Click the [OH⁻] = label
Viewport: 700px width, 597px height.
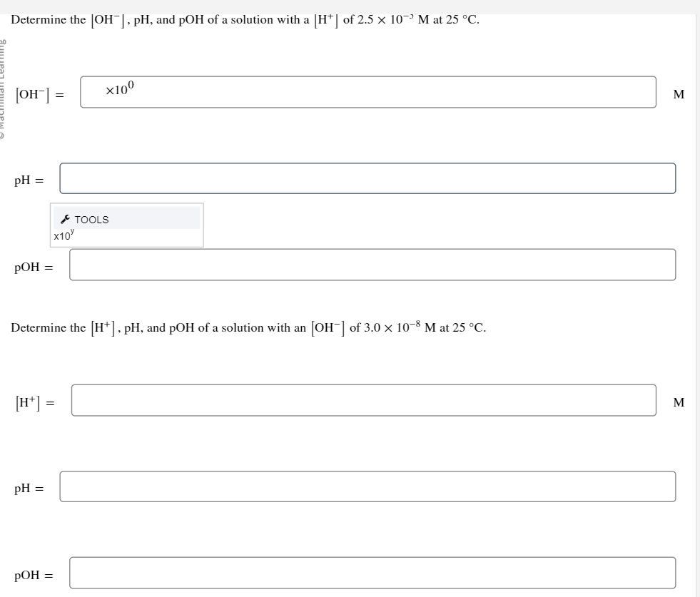tap(40, 93)
